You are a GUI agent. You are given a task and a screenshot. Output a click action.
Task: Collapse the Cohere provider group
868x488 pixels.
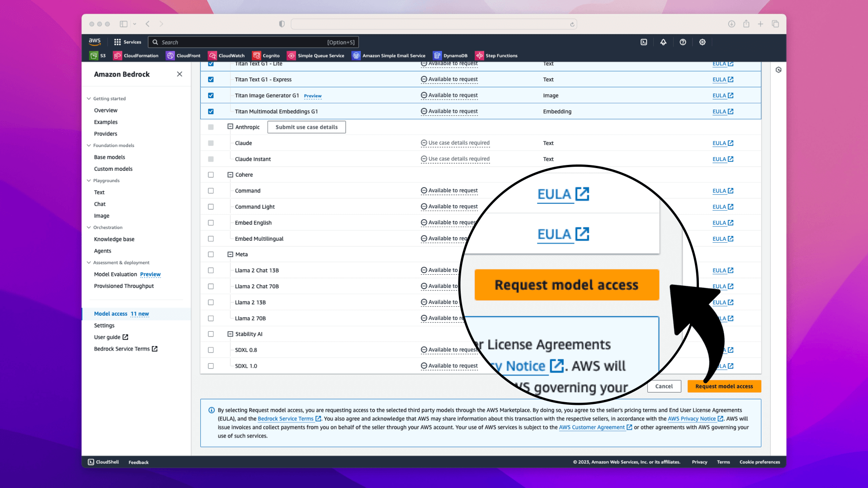click(230, 174)
